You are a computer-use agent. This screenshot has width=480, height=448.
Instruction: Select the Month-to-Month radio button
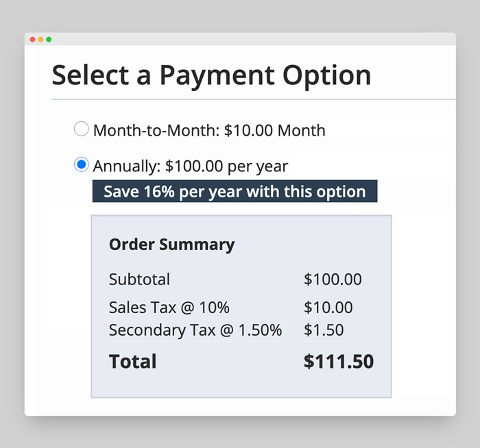click(82, 129)
